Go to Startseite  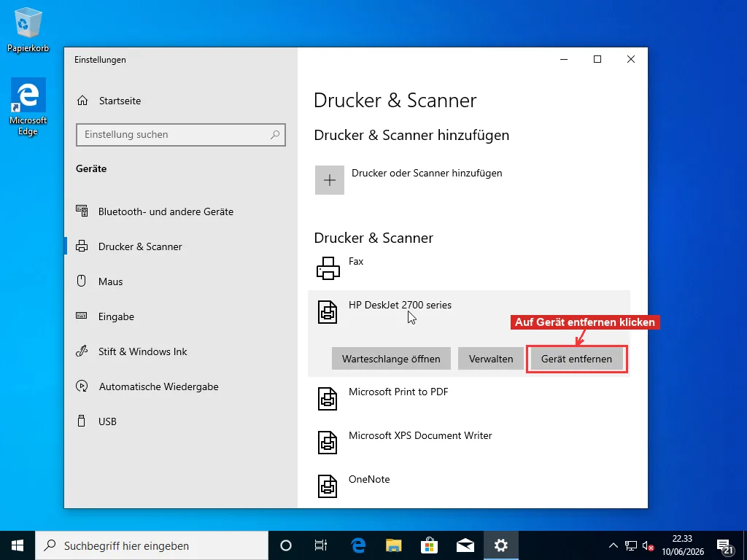coord(120,101)
